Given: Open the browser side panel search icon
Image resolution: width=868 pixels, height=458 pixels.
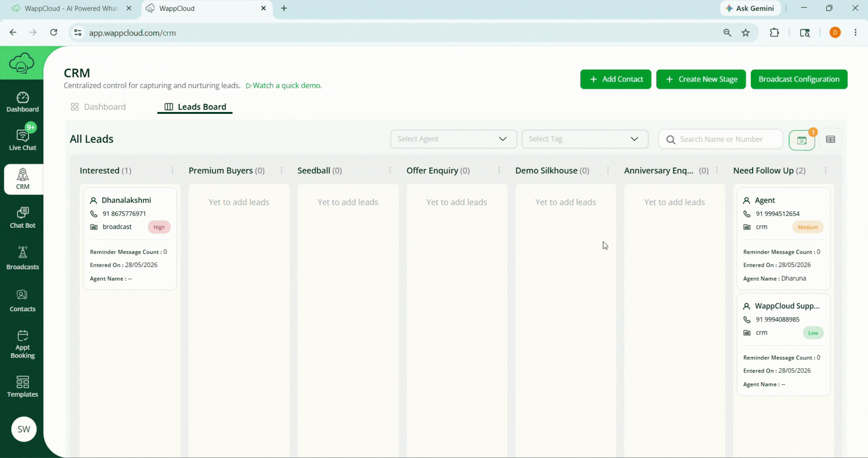Looking at the screenshot, I should pyautogui.click(x=805, y=33).
